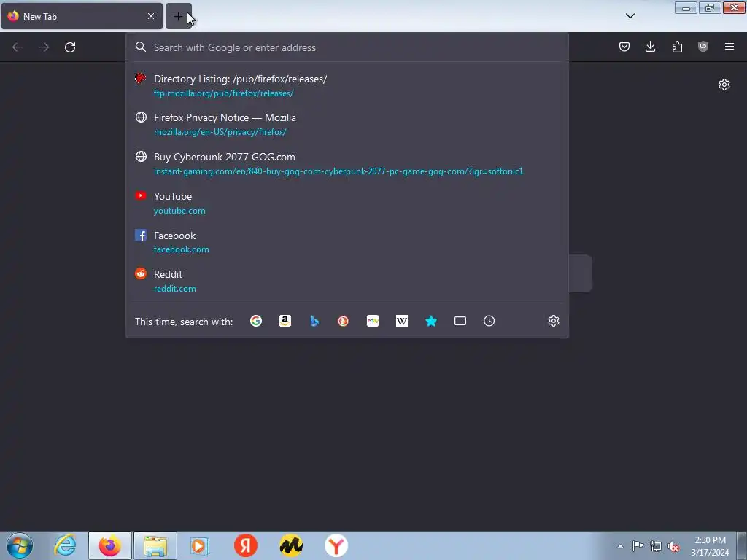Open the muted volume tray icon
Viewport: 747px width, 560px height.
click(673, 546)
